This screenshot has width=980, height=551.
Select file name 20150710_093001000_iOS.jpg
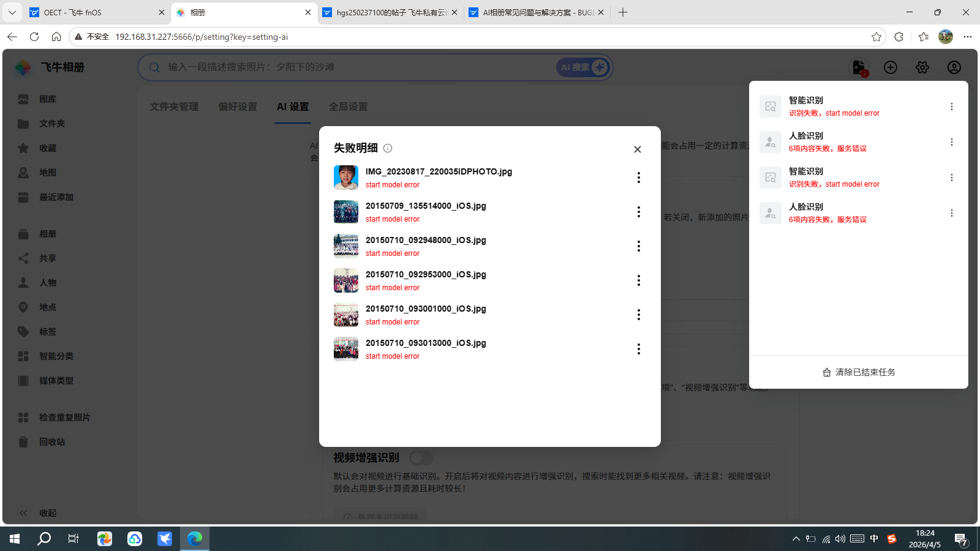pos(426,309)
